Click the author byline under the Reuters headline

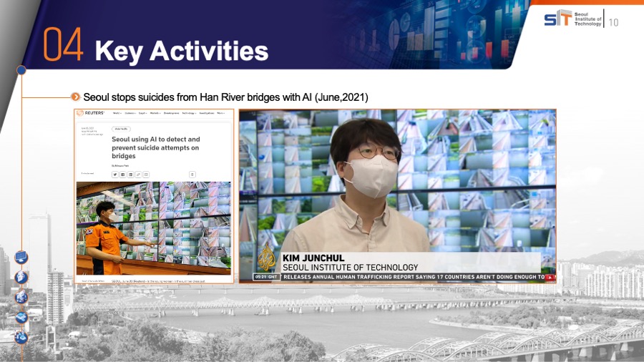120,166
